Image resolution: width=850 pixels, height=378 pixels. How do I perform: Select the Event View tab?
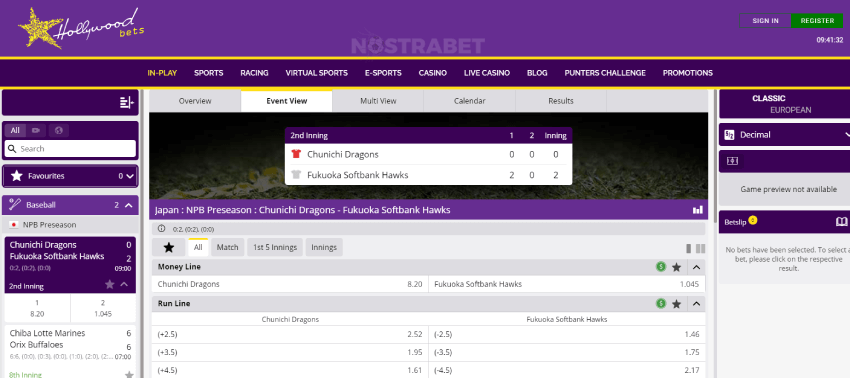(x=287, y=101)
